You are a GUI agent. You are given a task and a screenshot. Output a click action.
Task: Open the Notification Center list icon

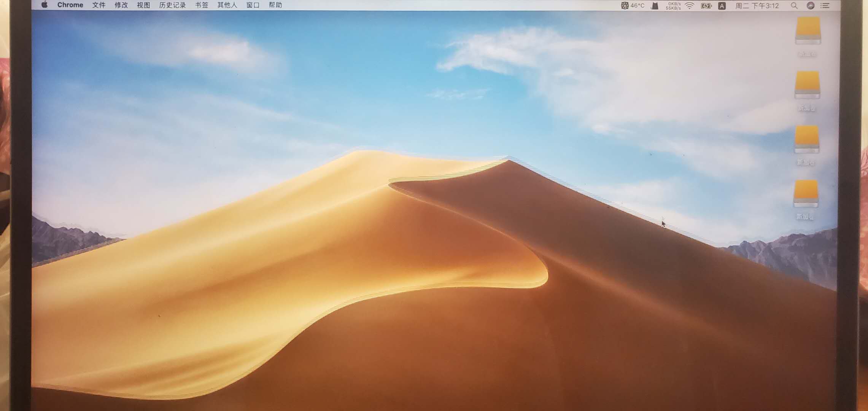(825, 6)
